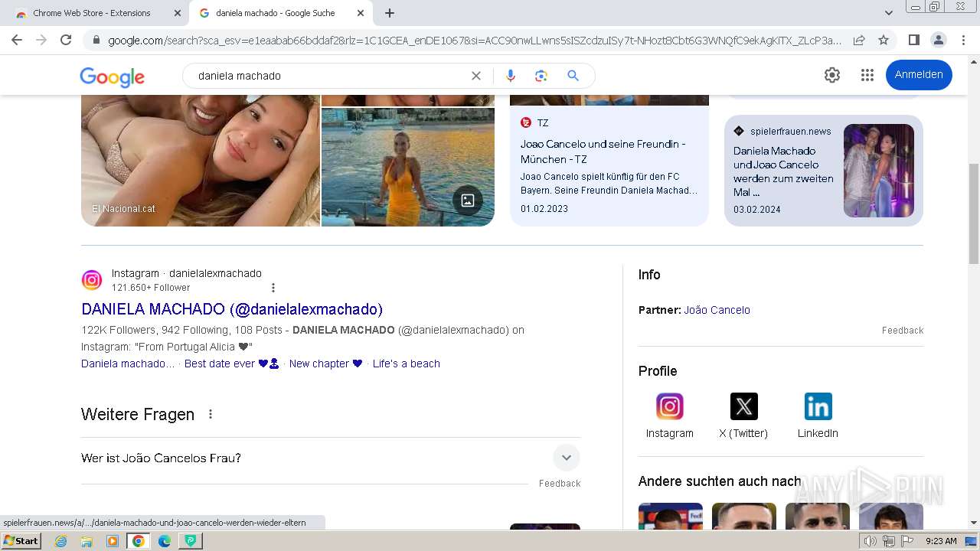Open Chrome three-dot menu

962,40
